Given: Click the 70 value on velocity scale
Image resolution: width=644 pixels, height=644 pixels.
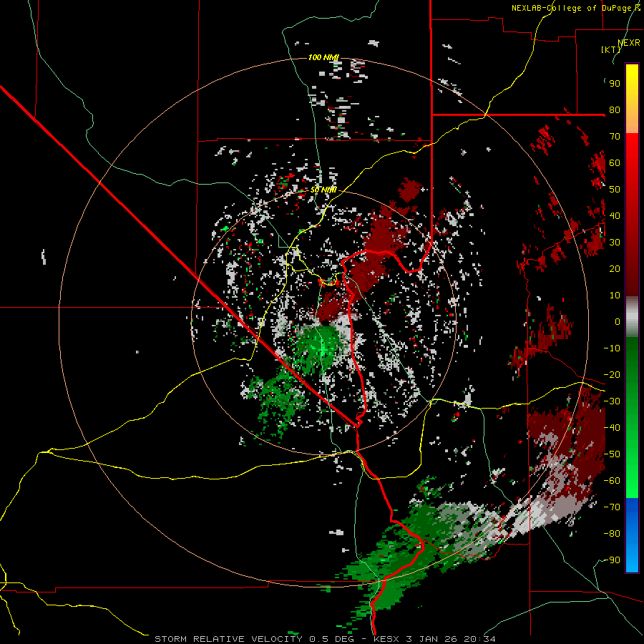Looking at the screenshot, I should [x=615, y=137].
